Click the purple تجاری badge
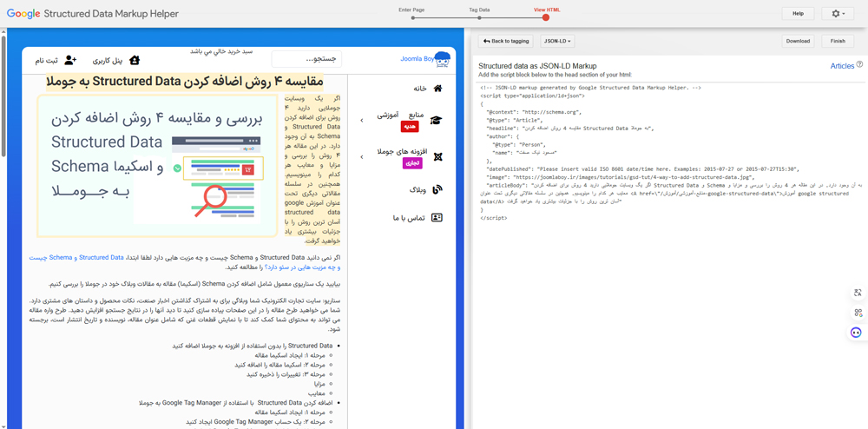The width and height of the screenshot is (868, 429). tap(411, 162)
